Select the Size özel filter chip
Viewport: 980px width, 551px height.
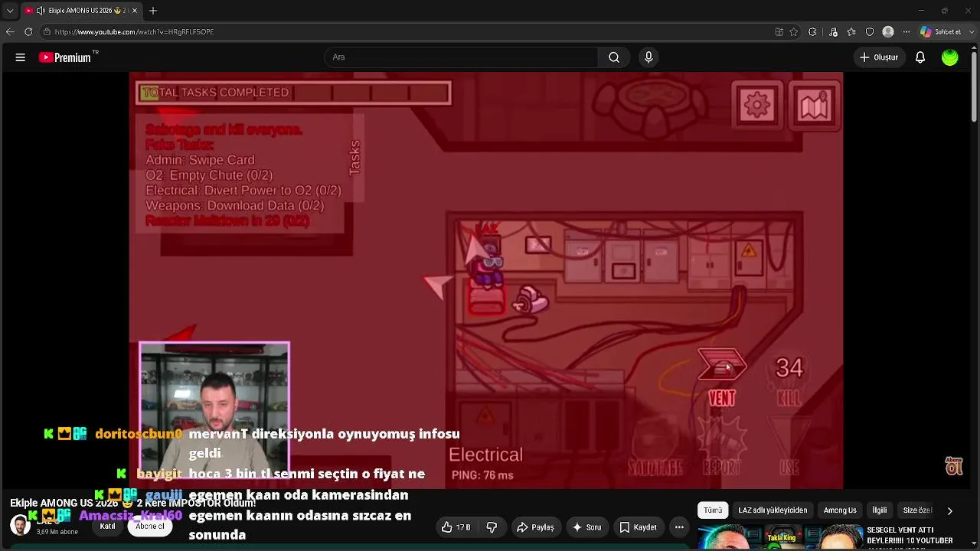(x=916, y=510)
